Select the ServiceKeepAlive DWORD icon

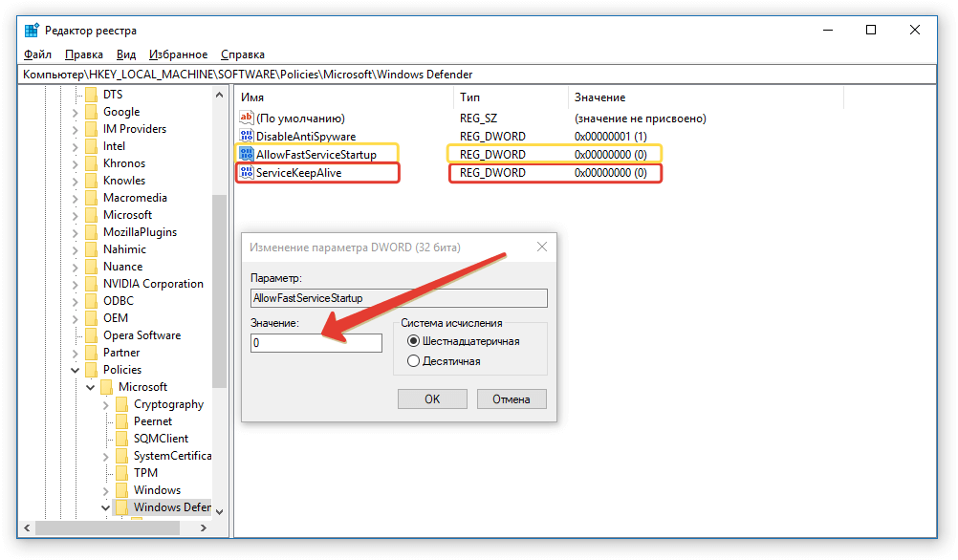[247, 172]
